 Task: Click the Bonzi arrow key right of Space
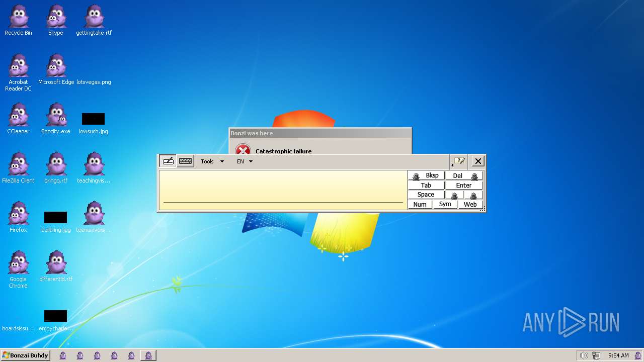tap(454, 195)
